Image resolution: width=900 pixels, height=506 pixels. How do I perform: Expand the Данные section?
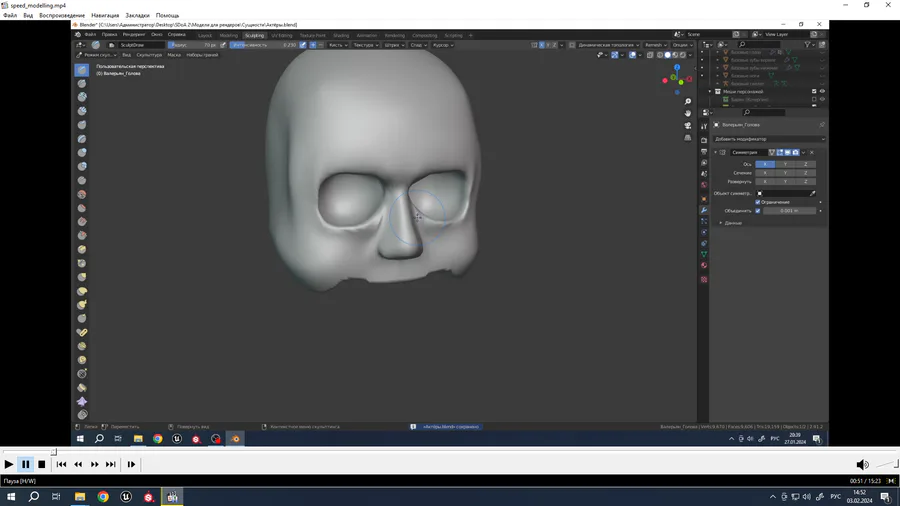(x=733, y=223)
